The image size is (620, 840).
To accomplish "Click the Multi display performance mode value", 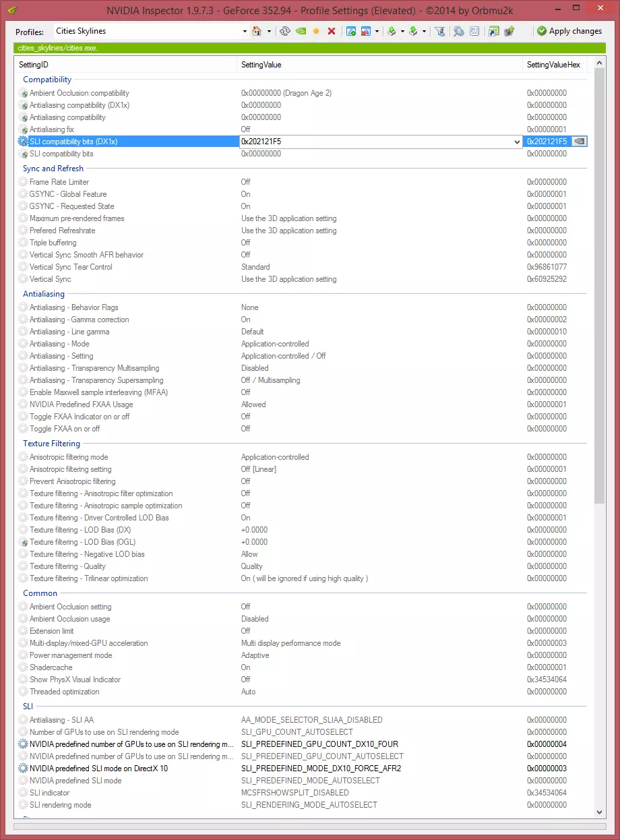I will [x=291, y=643].
